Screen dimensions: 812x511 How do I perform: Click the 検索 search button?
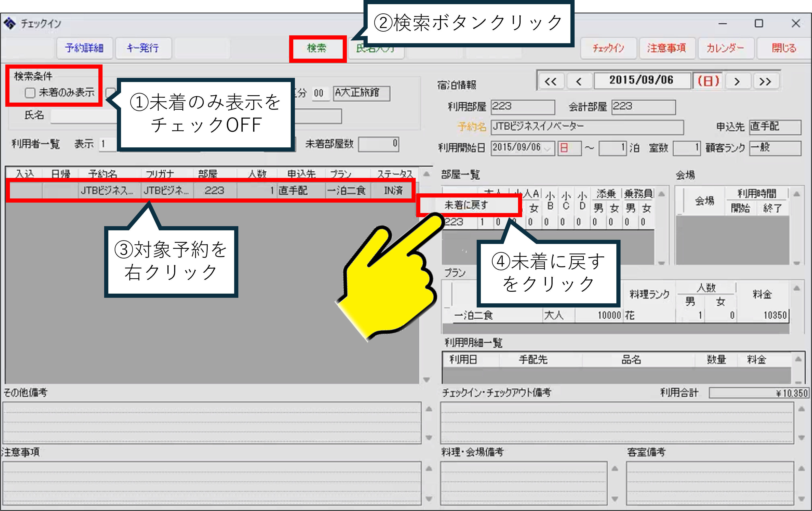click(317, 48)
